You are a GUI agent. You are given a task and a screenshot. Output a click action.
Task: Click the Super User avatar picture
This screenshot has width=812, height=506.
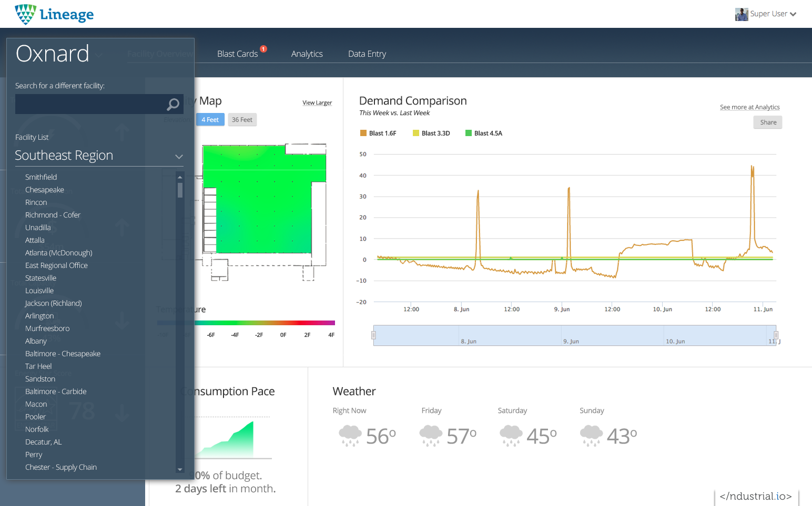[742, 14]
